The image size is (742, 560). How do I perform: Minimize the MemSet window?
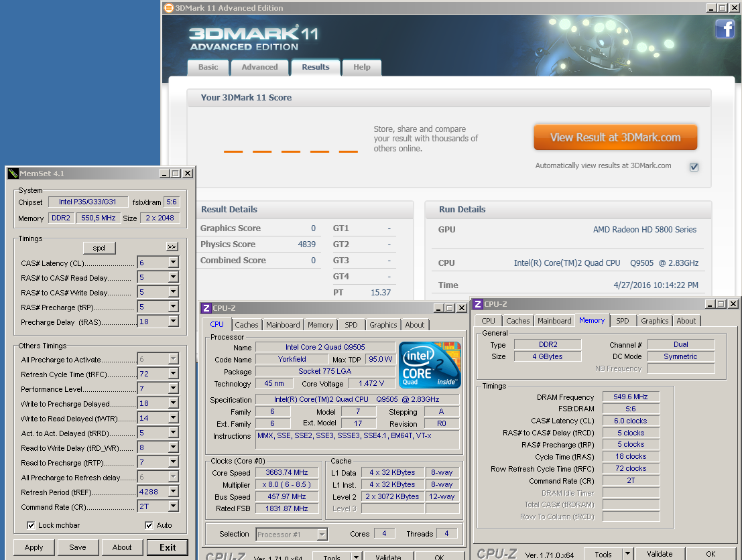[164, 173]
